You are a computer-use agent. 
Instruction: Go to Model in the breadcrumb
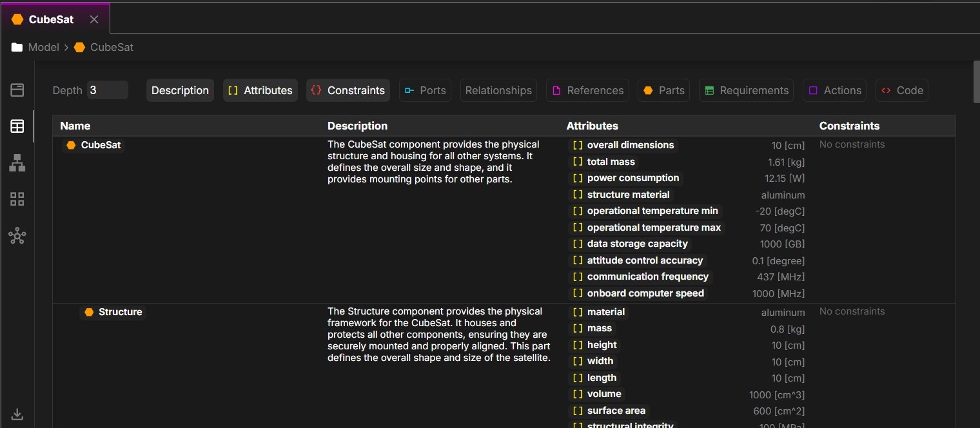pyautogui.click(x=43, y=47)
